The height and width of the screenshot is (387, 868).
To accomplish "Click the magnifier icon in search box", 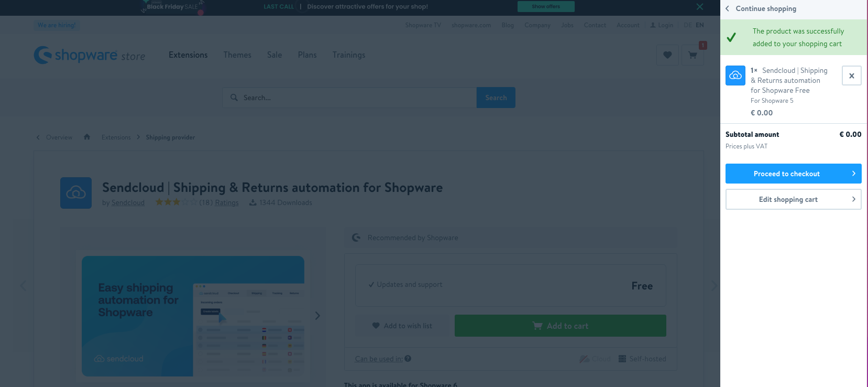I will tap(234, 98).
